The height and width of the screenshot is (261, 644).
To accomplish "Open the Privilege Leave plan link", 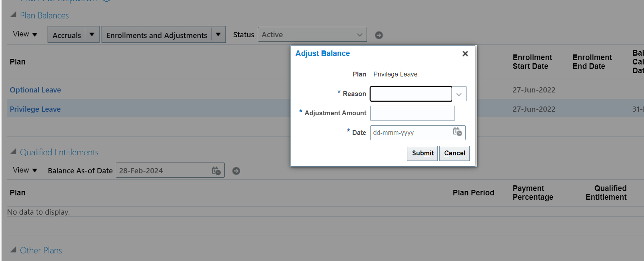I will pyautogui.click(x=35, y=109).
